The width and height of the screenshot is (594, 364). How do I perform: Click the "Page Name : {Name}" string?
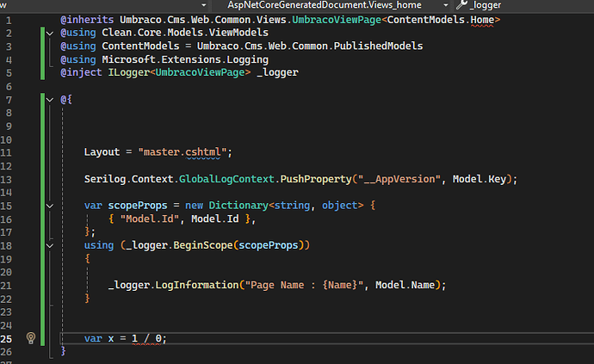(304, 285)
